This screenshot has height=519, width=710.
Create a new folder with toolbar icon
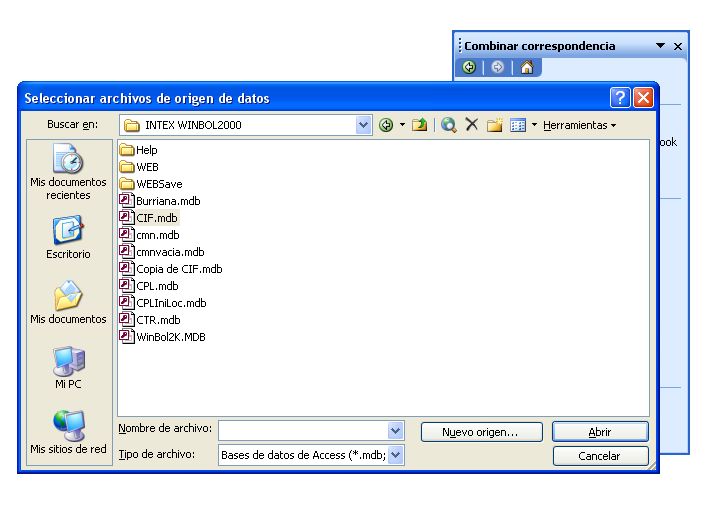click(494, 125)
